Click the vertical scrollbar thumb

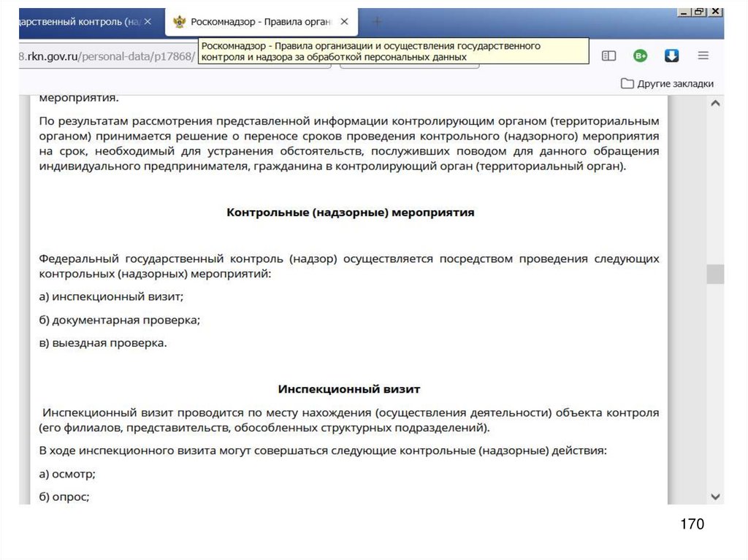[715, 275]
